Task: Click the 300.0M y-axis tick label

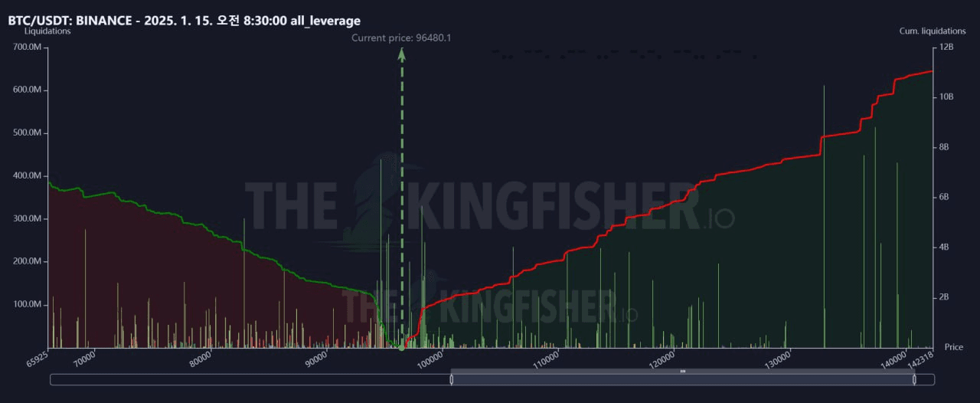Action: point(28,219)
